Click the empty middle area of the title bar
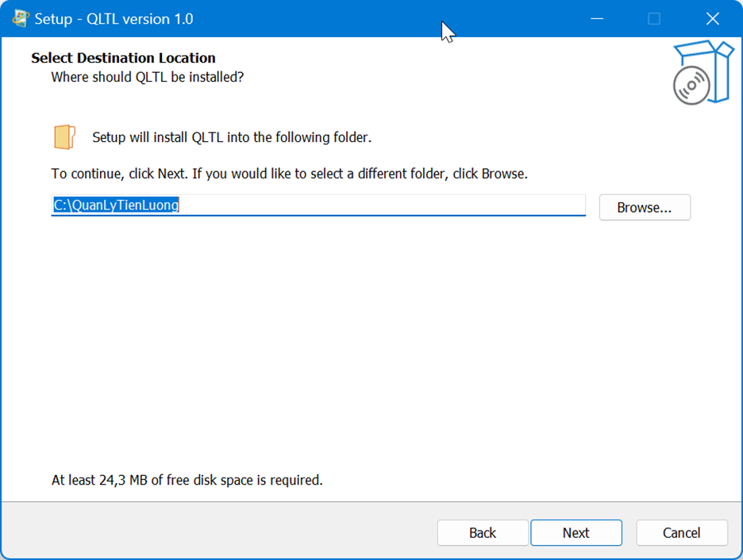 click(x=357, y=18)
